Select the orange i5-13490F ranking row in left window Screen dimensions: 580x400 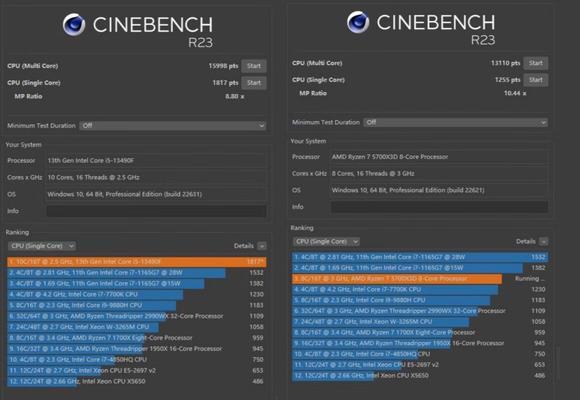pos(137,262)
